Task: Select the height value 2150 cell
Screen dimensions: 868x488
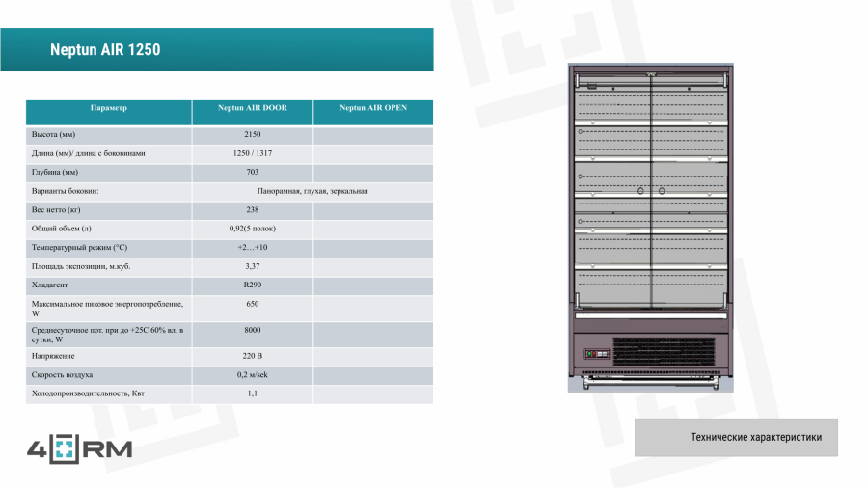Action: pos(252,135)
